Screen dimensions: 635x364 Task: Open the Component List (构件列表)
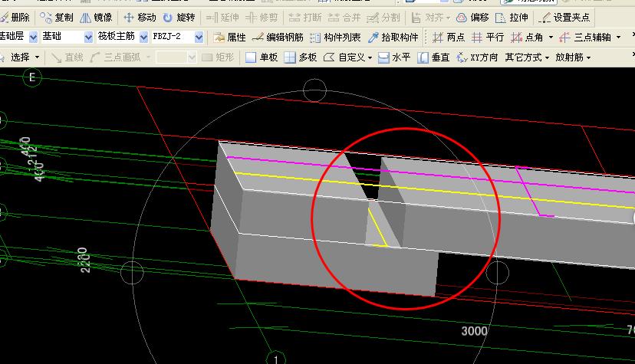(335, 38)
